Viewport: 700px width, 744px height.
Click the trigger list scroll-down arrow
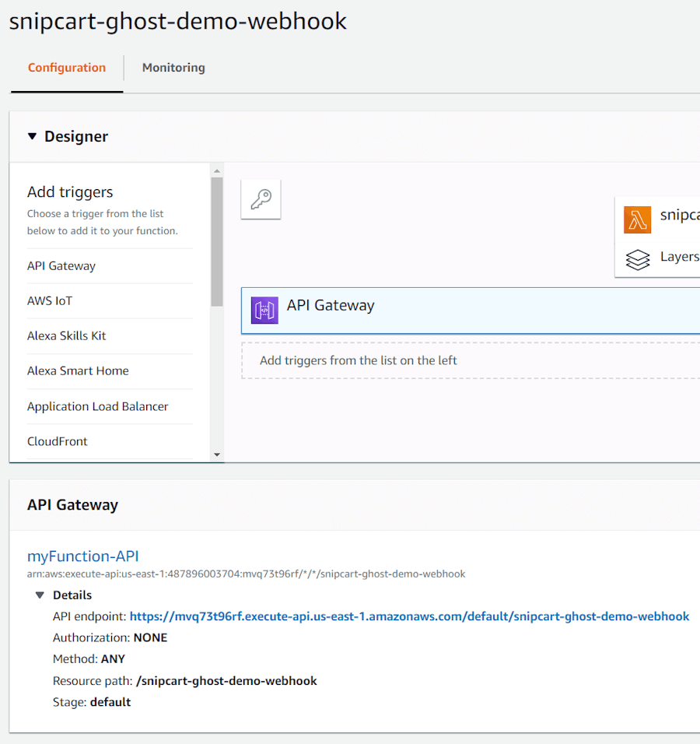[217, 454]
